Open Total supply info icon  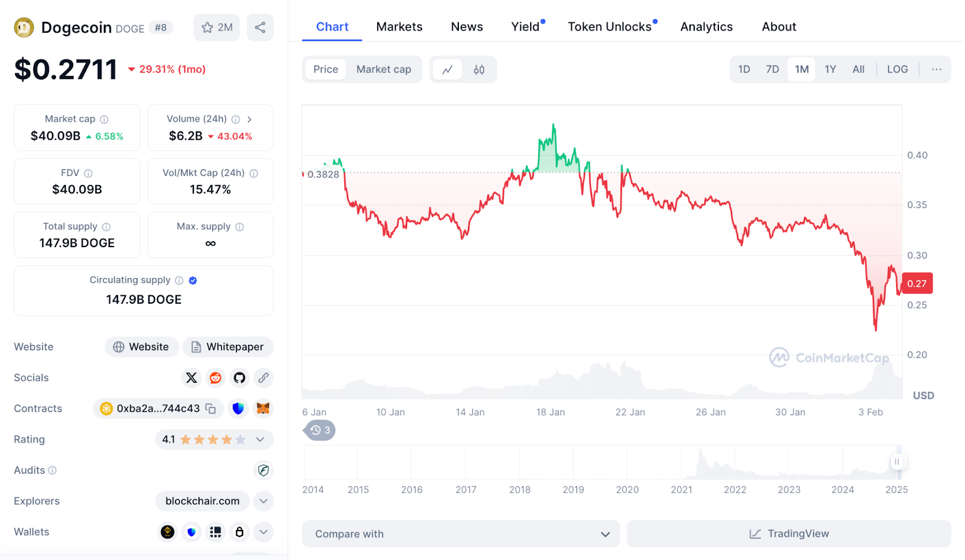pyautogui.click(x=106, y=227)
